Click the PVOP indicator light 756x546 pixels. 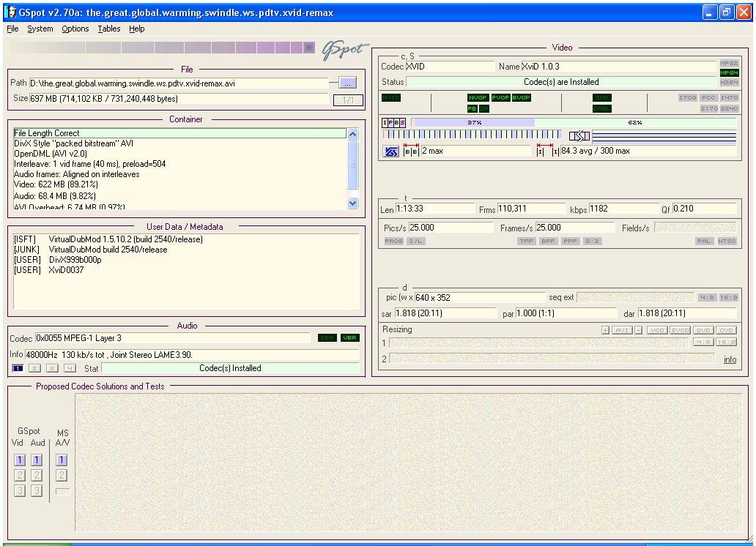[x=500, y=98]
